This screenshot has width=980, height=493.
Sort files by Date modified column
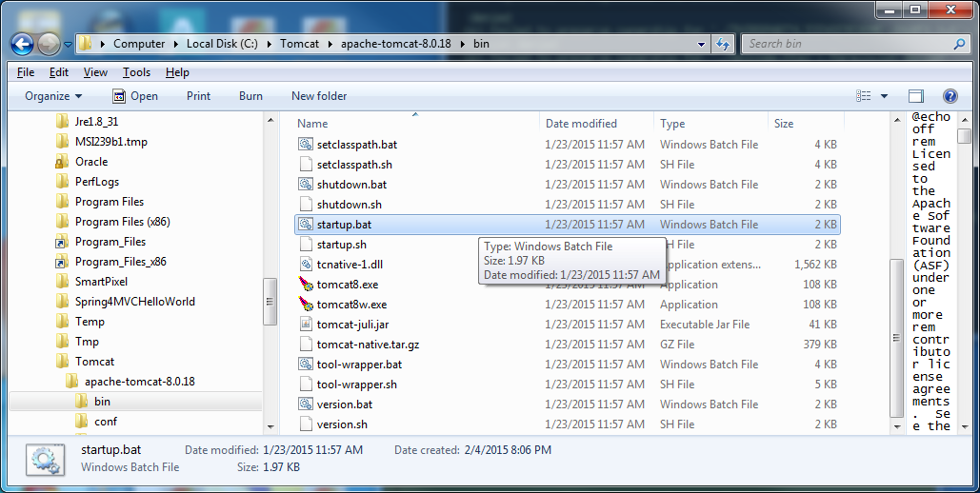click(x=581, y=124)
